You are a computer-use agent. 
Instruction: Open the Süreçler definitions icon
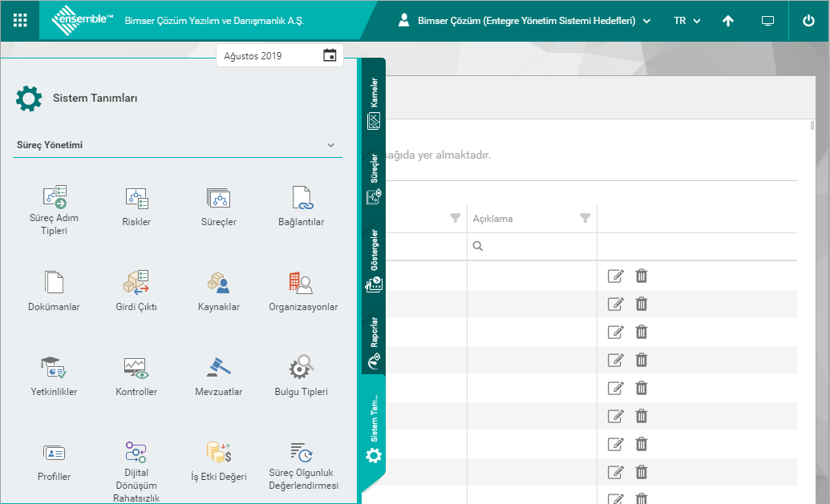pos(218,198)
